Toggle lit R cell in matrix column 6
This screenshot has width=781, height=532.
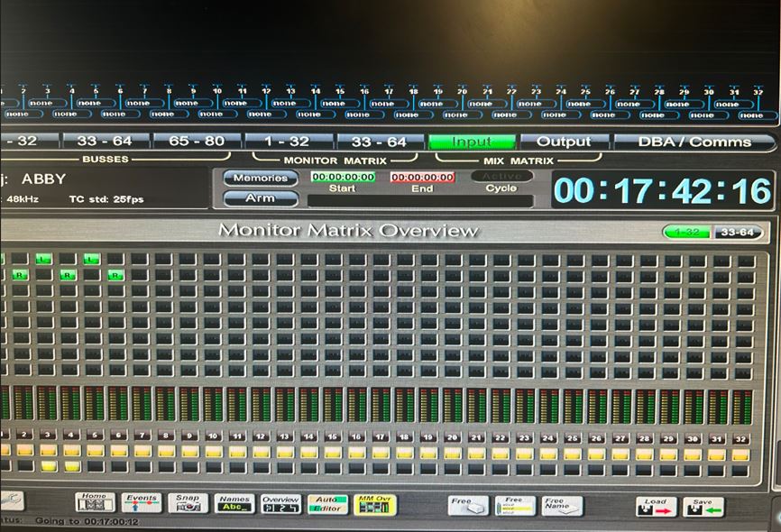(115, 275)
